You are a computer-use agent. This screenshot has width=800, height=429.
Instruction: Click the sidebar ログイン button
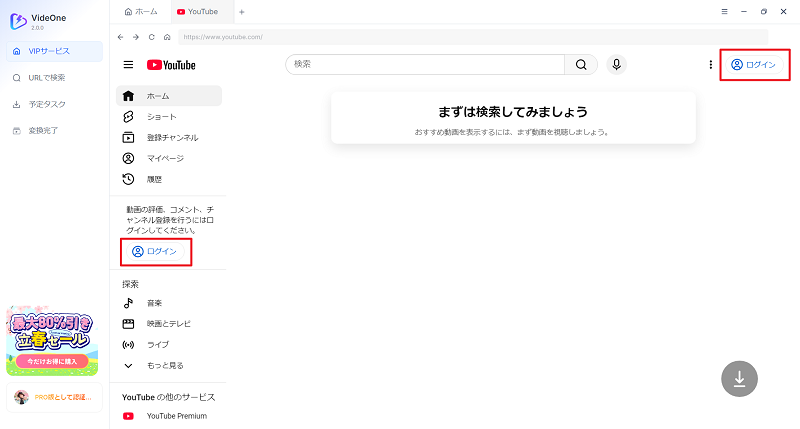click(155, 251)
